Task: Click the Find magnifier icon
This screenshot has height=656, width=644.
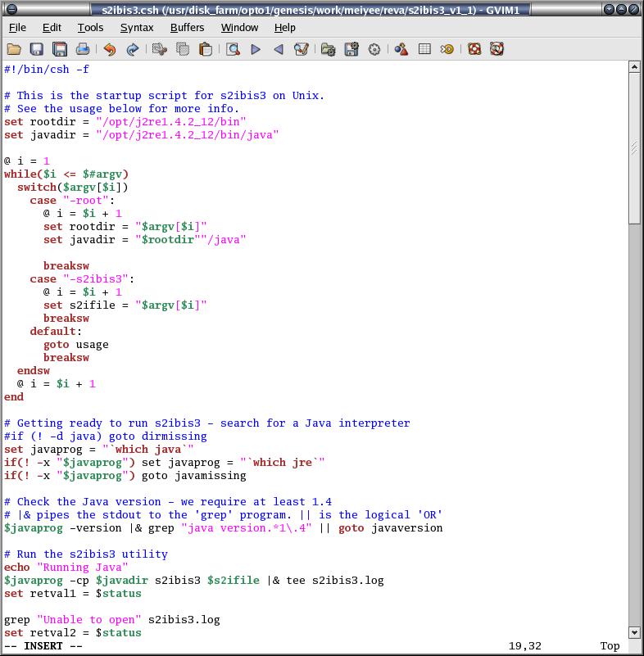Action: tap(233, 49)
